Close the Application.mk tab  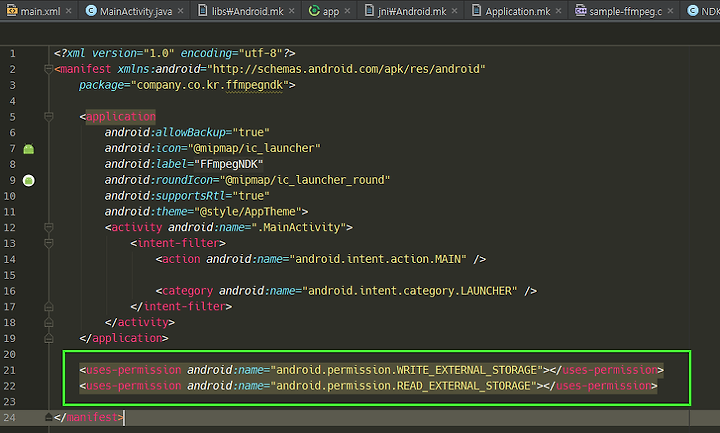pos(558,11)
